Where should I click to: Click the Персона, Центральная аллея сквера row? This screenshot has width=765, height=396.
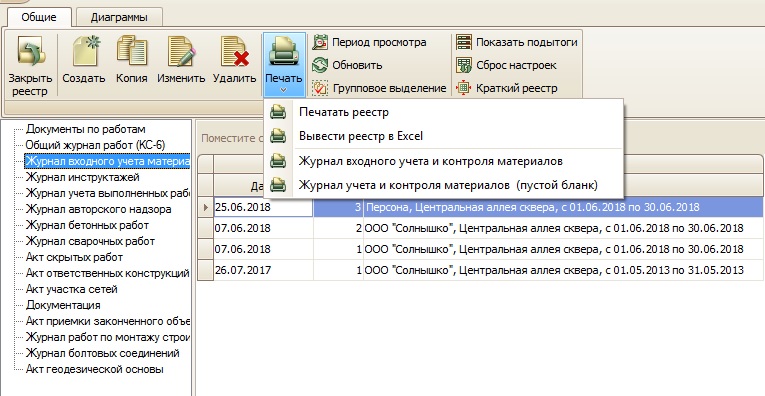point(564,207)
